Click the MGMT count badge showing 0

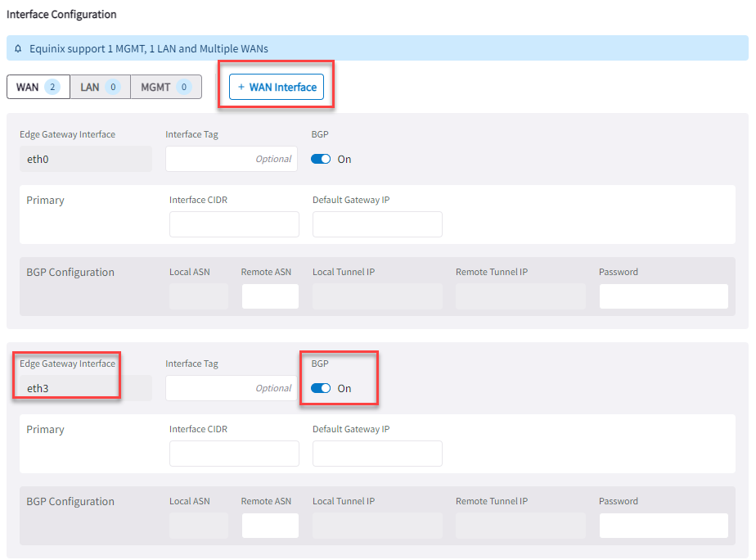point(186,86)
